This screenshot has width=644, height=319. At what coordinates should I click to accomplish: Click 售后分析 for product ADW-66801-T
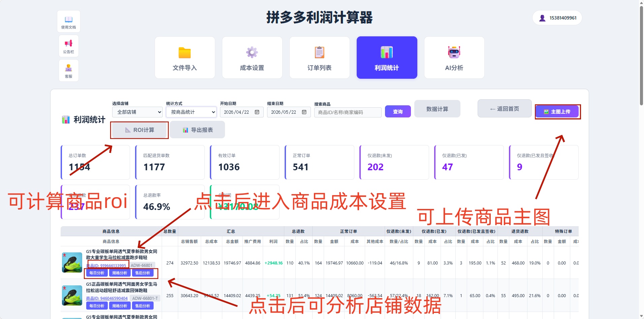tap(142, 306)
